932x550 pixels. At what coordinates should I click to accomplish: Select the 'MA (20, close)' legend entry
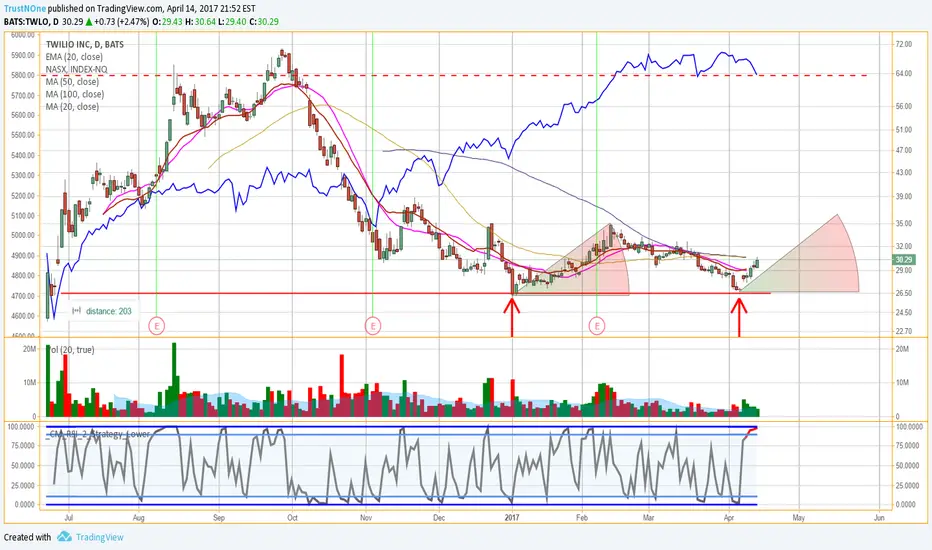(72, 107)
